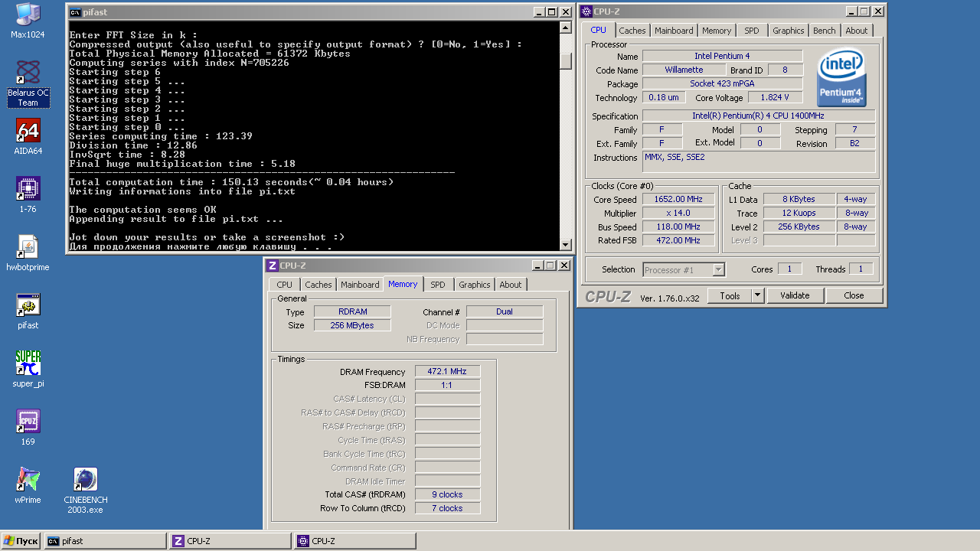Click the Rated FSB 472.00 MHz value
Screen dimensions: 980x551
679,240
